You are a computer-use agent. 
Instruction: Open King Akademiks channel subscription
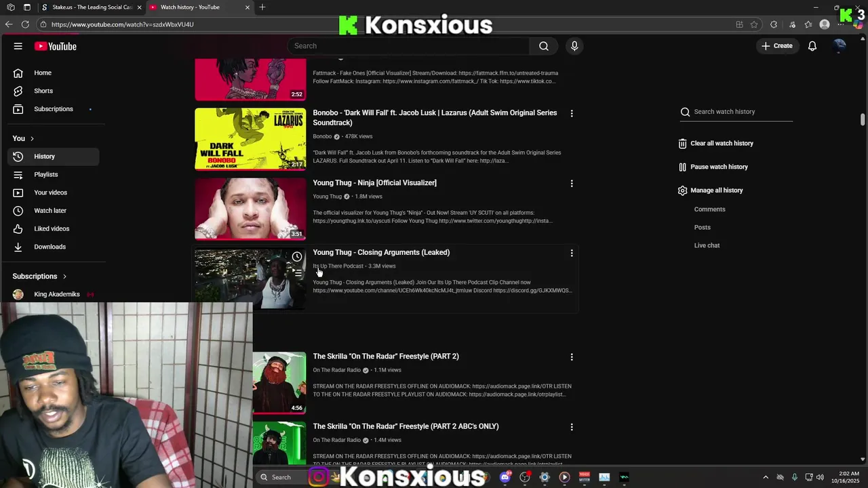[x=54, y=294]
